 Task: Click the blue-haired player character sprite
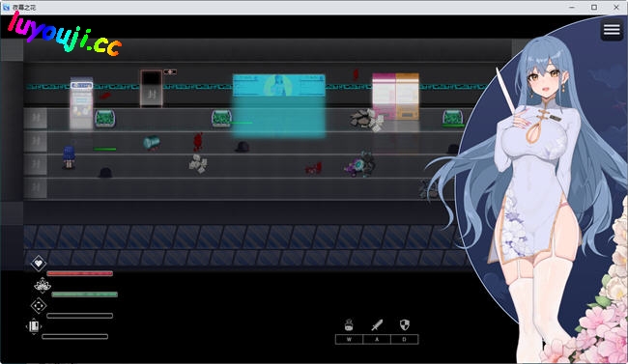pyautogui.click(x=69, y=157)
